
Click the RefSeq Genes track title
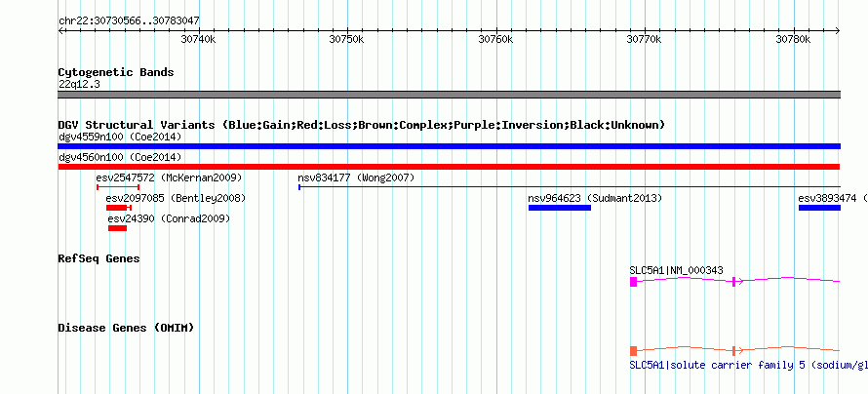point(99,259)
